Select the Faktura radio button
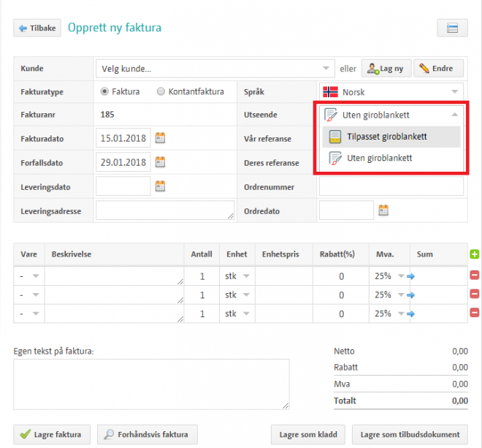 (x=104, y=92)
